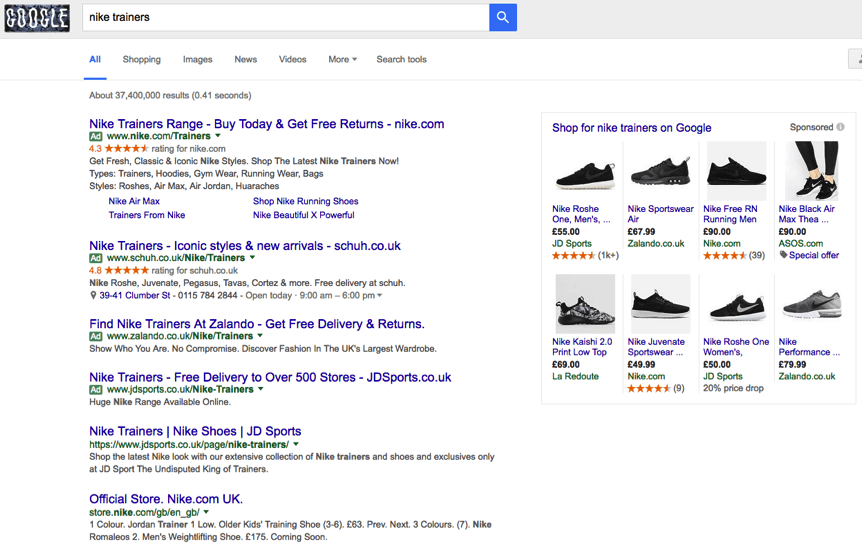Click Nike Performance shoe image
Screen dimensions: 862x545
coord(811,304)
